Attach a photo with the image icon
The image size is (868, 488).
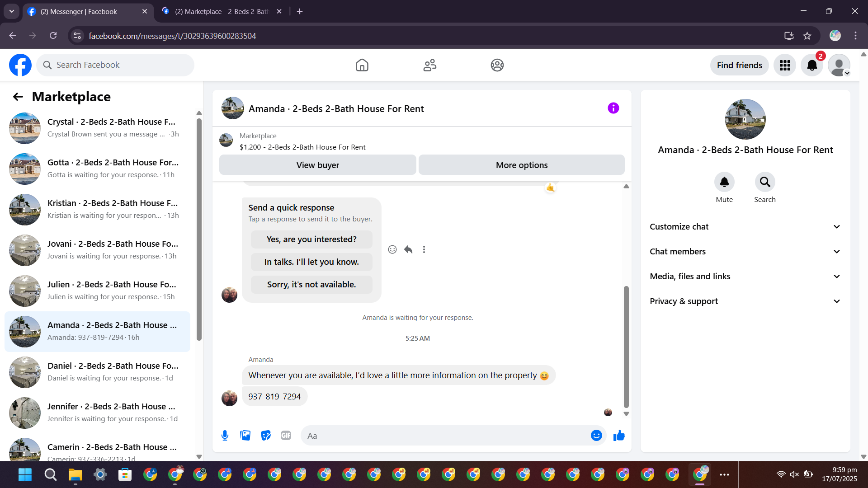[245, 436]
